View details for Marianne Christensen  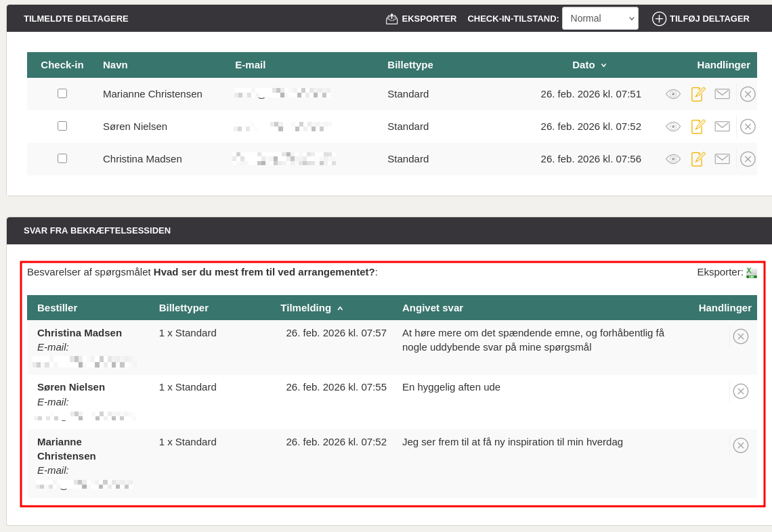(672, 94)
